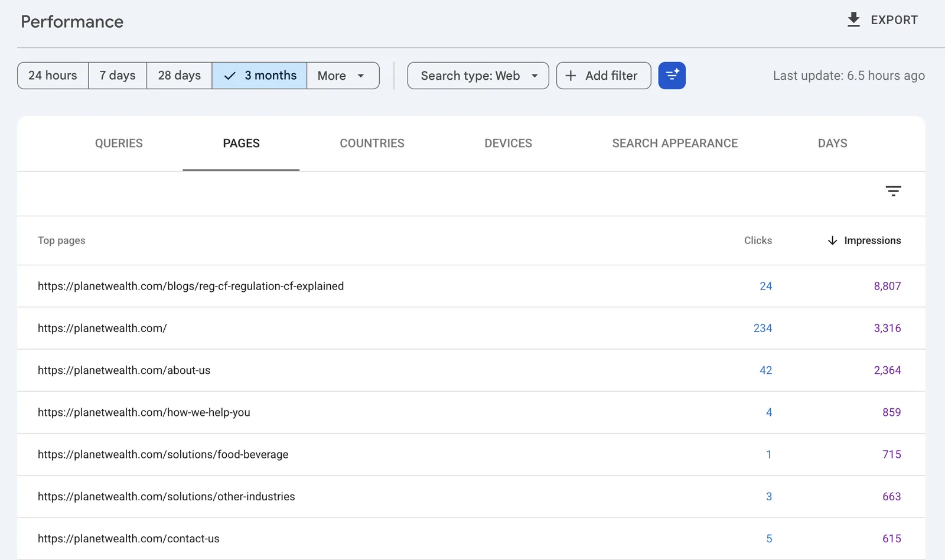
Task: Click the sort arrow next to Impressions
Action: [x=832, y=240]
